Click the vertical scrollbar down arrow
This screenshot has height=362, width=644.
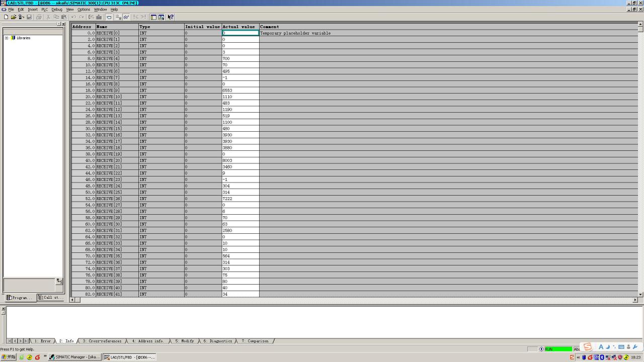pos(640,294)
